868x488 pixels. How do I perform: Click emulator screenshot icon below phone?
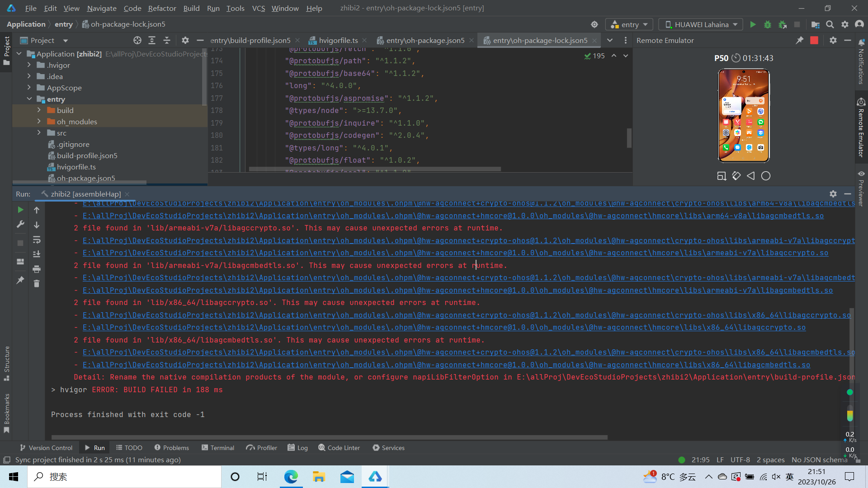(x=722, y=176)
